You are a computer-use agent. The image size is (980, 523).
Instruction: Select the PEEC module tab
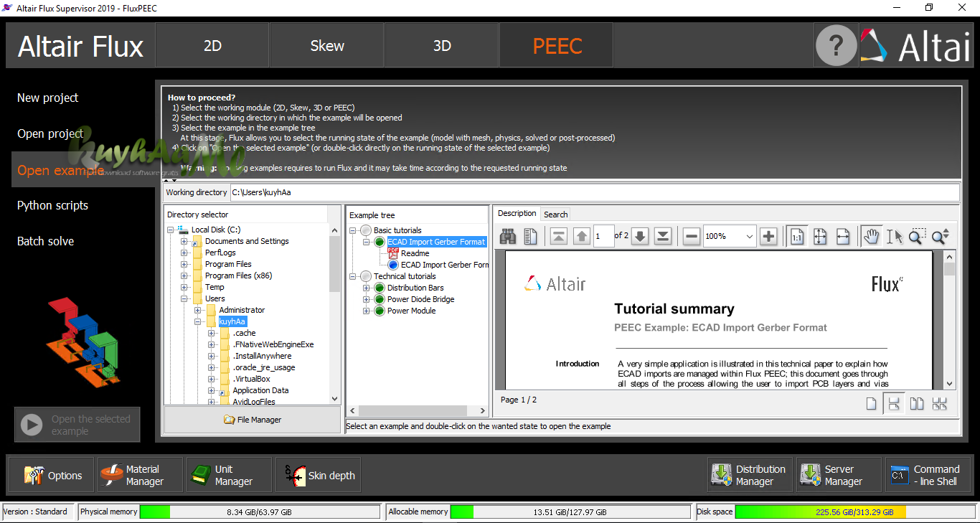[557, 45]
